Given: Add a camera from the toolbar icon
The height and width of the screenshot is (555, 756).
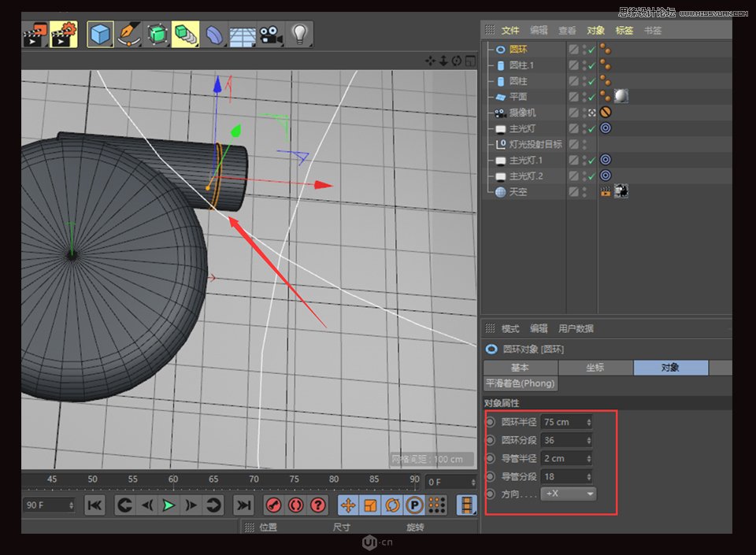Looking at the screenshot, I should [x=270, y=33].
